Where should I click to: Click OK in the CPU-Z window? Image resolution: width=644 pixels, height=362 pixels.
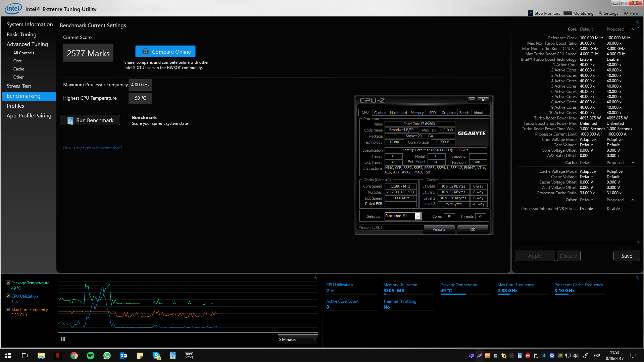473,229
